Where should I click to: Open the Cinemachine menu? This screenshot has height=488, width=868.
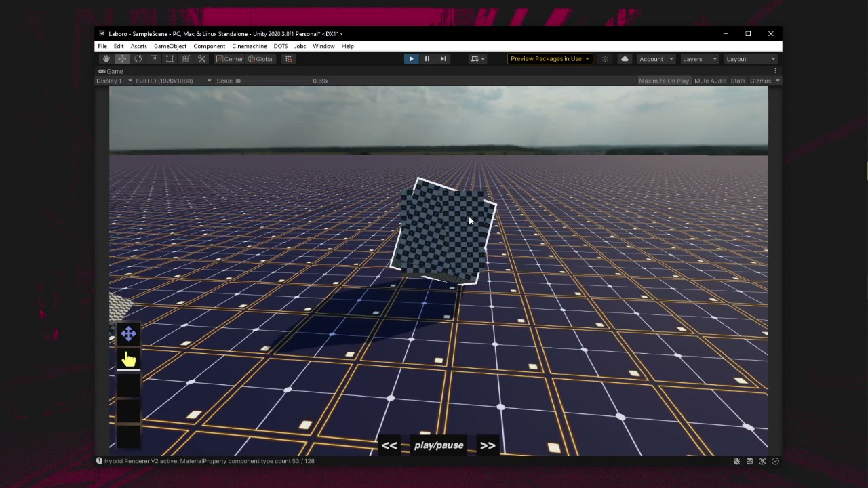(250, 46)
